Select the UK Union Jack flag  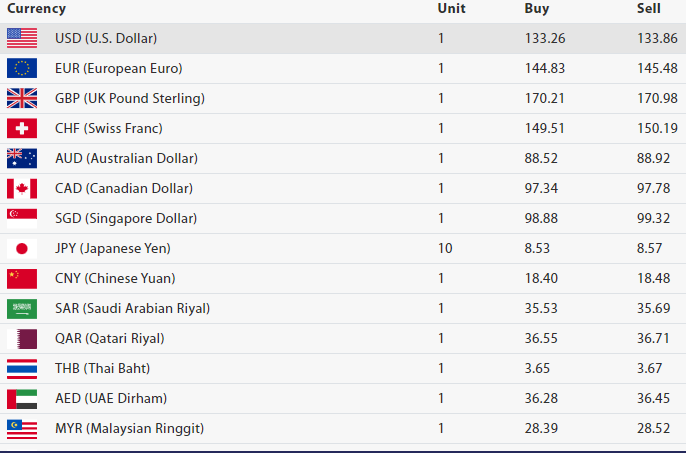(22, 98)
